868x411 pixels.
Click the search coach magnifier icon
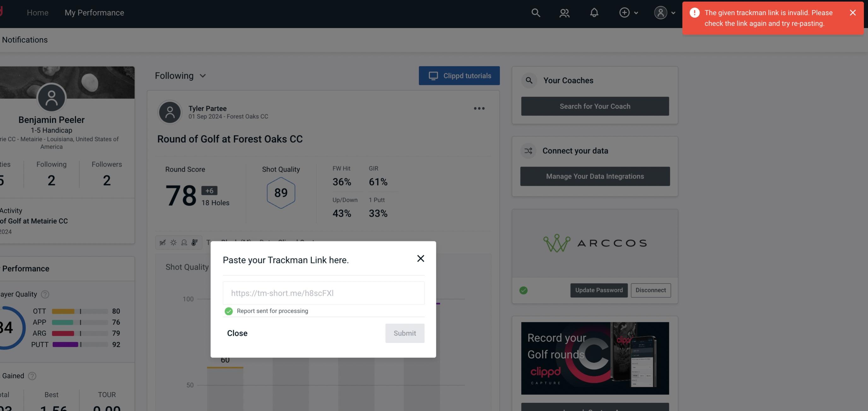point(528,80)
